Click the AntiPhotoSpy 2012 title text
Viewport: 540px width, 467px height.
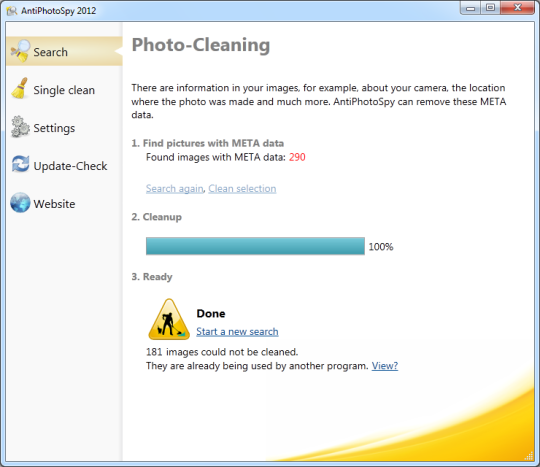[x=59, y=11]
